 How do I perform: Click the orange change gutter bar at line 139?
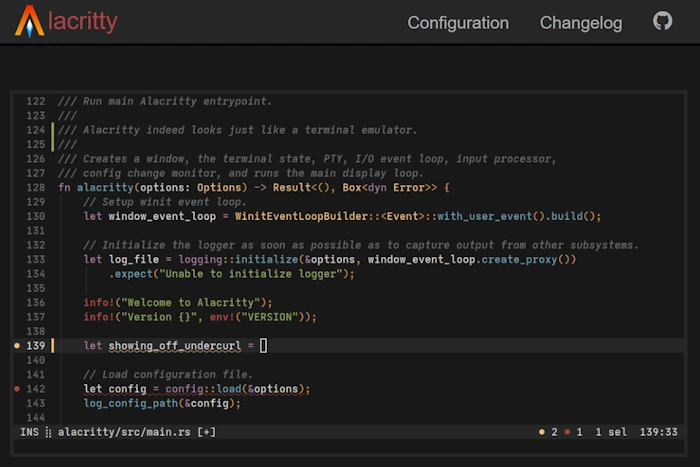click(53, 346)
